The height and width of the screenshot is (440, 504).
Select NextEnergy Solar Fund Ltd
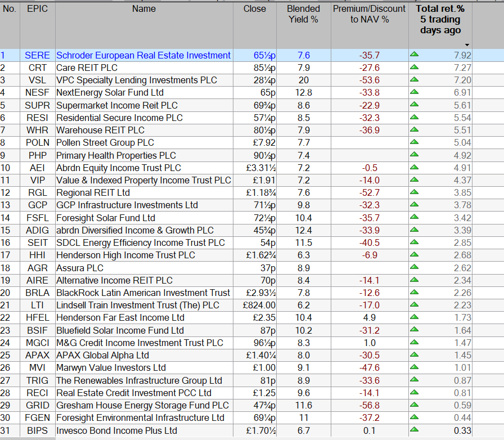110,93
